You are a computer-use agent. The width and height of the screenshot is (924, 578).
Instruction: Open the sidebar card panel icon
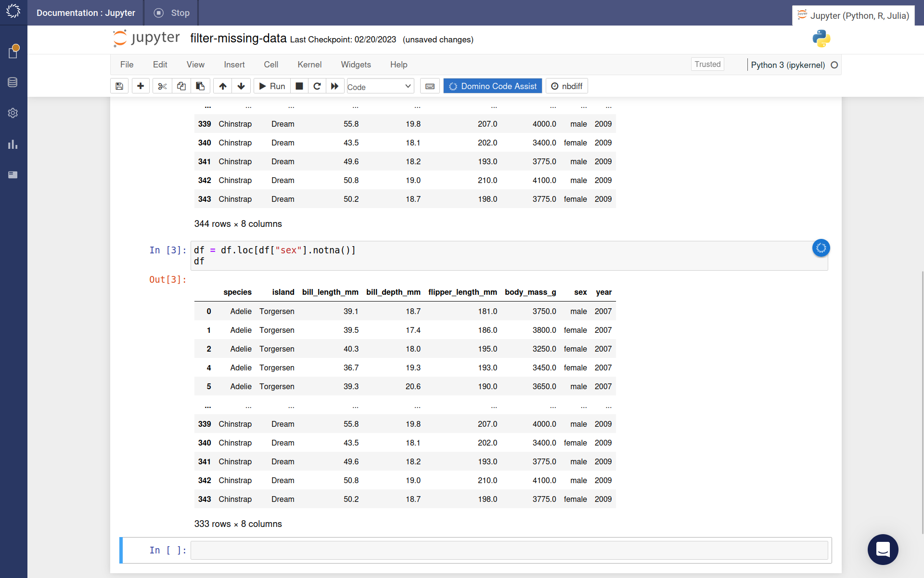tap(13, 175)
